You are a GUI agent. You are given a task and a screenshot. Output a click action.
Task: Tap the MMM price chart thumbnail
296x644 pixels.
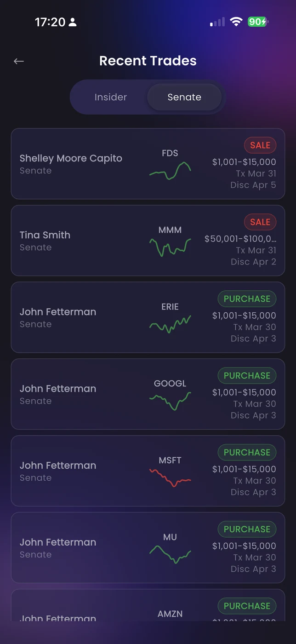[x=170, y=247]
